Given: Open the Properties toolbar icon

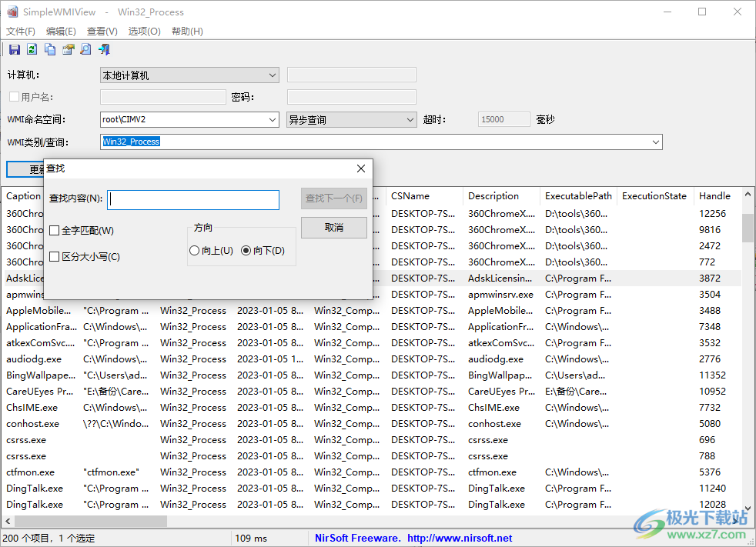Looking at the screenshot, I should (68, 48).
